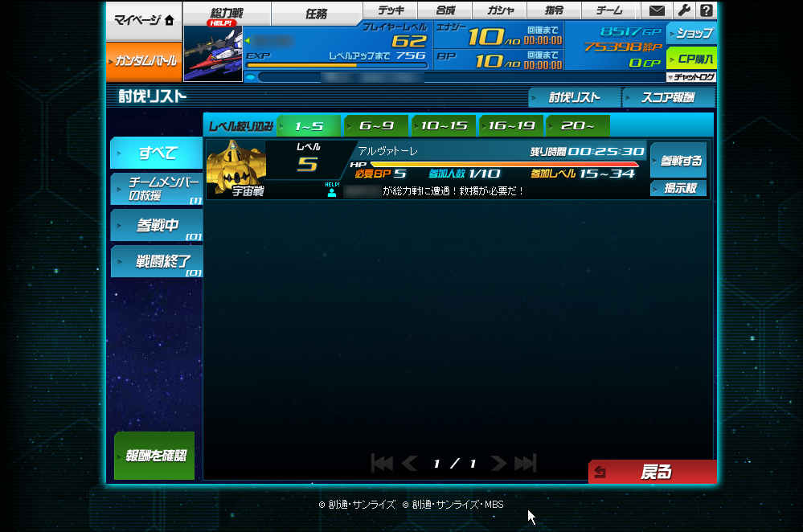Image resolution: width=803 pixels, height=532 pixels.
Task: Click the アルヴァトーレ HP bar
Action: pos(505,165)
